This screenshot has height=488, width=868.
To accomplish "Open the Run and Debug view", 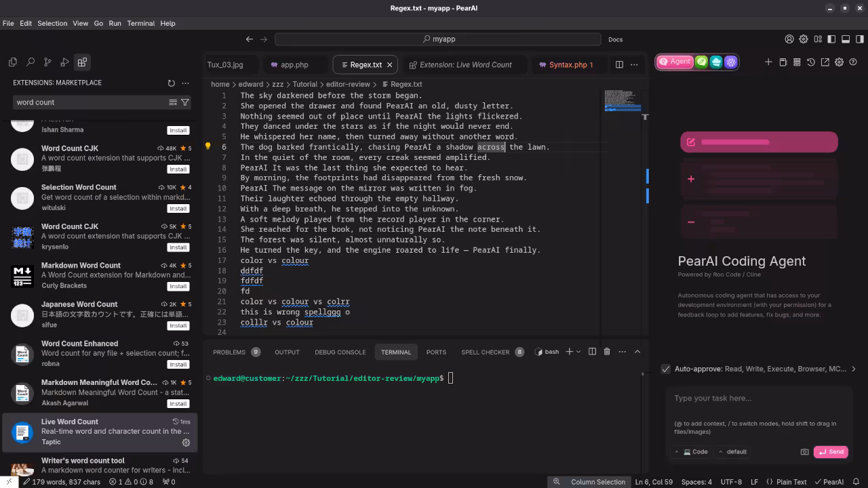I will (x=65, y=62).
